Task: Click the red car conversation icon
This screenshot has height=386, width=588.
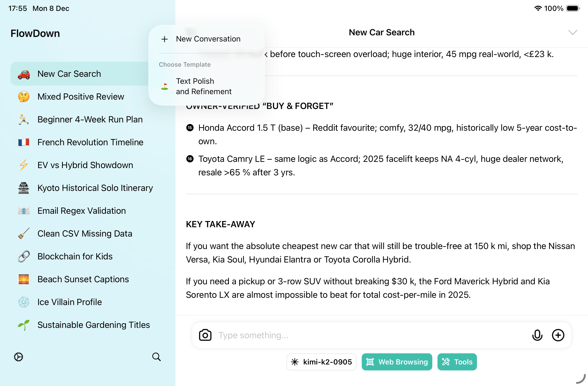Action: click(24, 74)
